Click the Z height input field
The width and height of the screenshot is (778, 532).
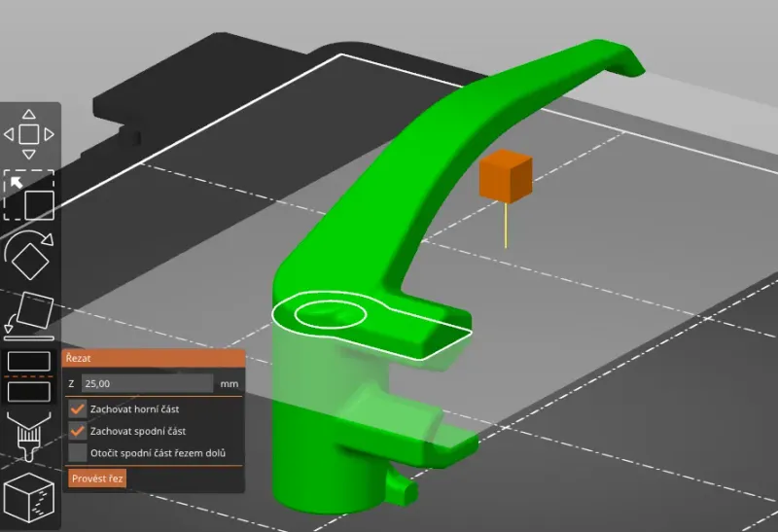click(x=148, y=383)
